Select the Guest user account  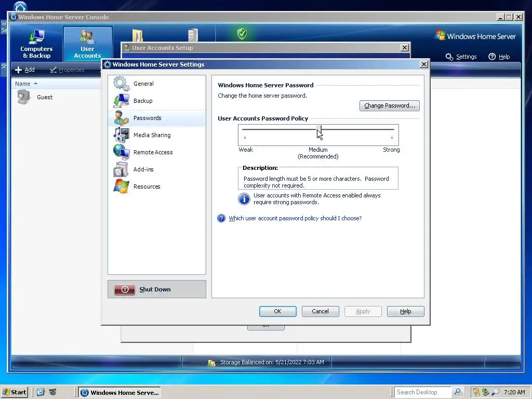tap(45, 97)
